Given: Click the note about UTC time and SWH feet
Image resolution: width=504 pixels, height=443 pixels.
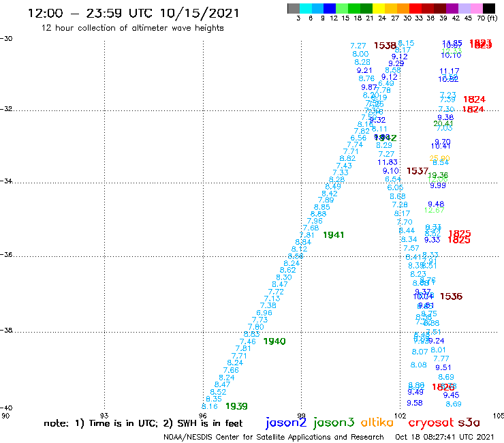Looking at the screenshot, I should pyautogui.click(x=143, y=423).
